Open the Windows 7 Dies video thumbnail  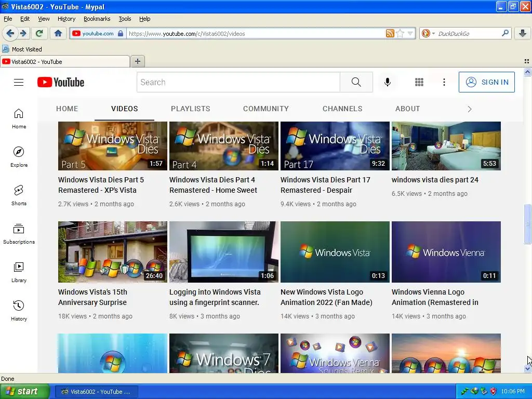[x=224, y=353]
